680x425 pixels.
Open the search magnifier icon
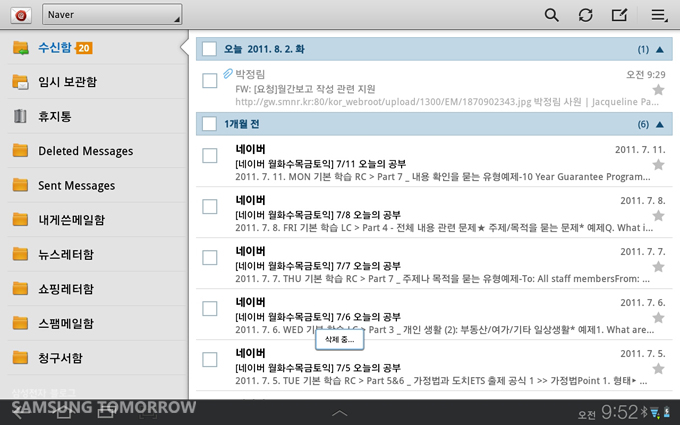pos(551,15)
